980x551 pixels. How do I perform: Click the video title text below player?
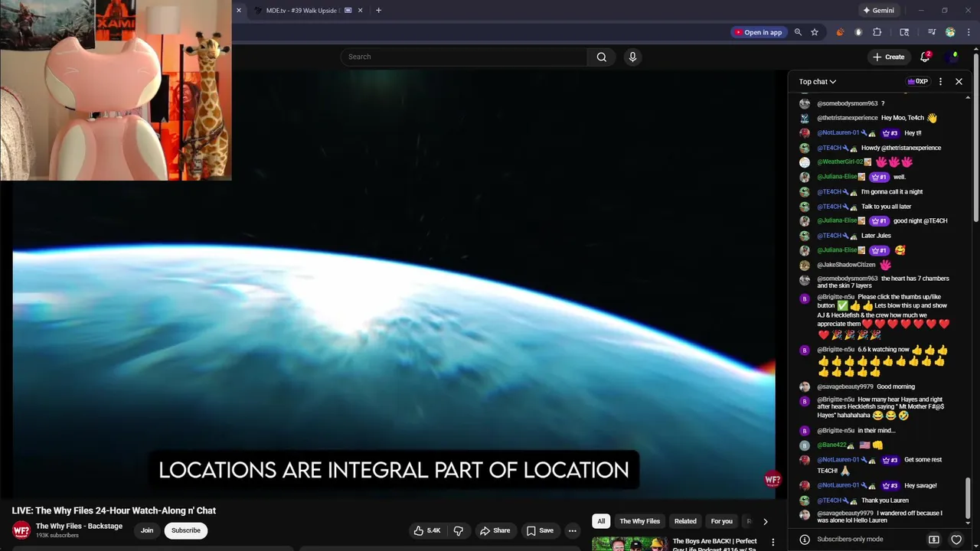(x=114, y=510)
